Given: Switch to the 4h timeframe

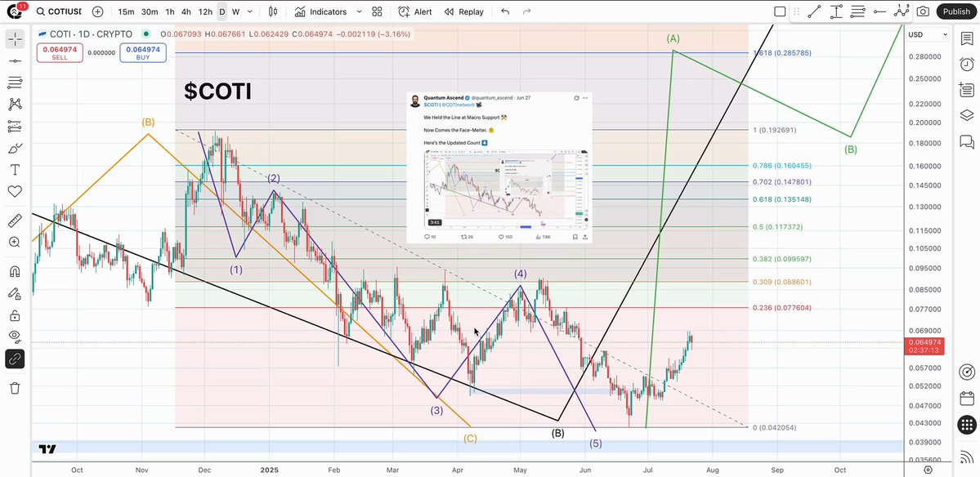Looking at the screenshot, I should pyautogui.click(x=186, y=11).
